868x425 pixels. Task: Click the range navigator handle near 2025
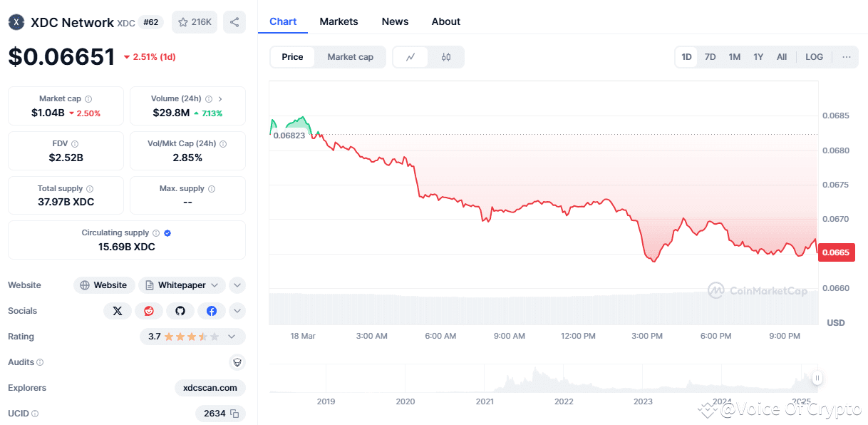[817, 378]
